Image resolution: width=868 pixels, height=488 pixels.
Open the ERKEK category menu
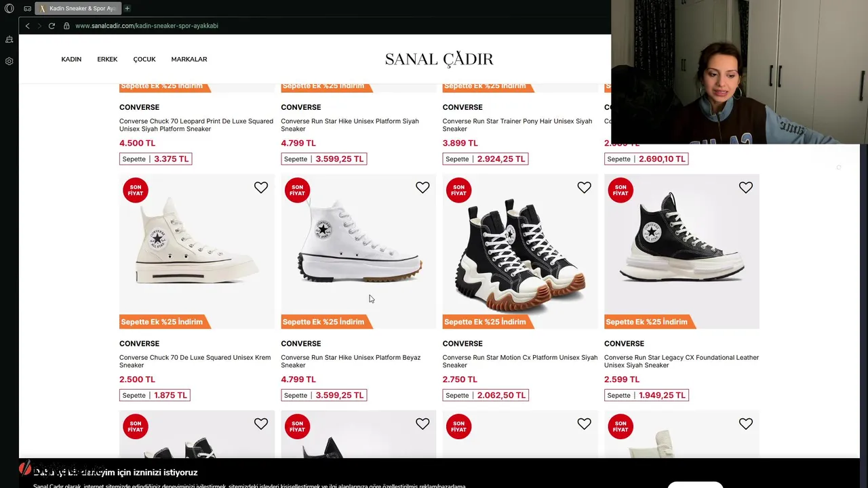107,60
